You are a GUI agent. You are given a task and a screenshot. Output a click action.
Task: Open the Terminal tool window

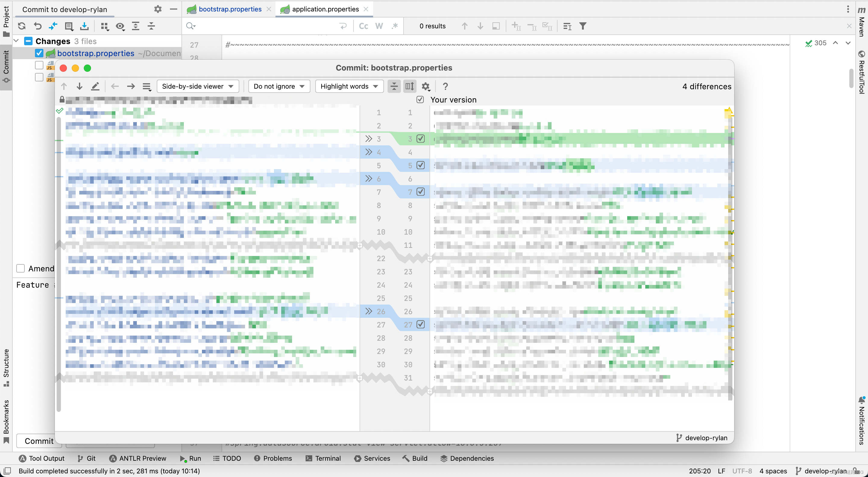click(323, 458)
